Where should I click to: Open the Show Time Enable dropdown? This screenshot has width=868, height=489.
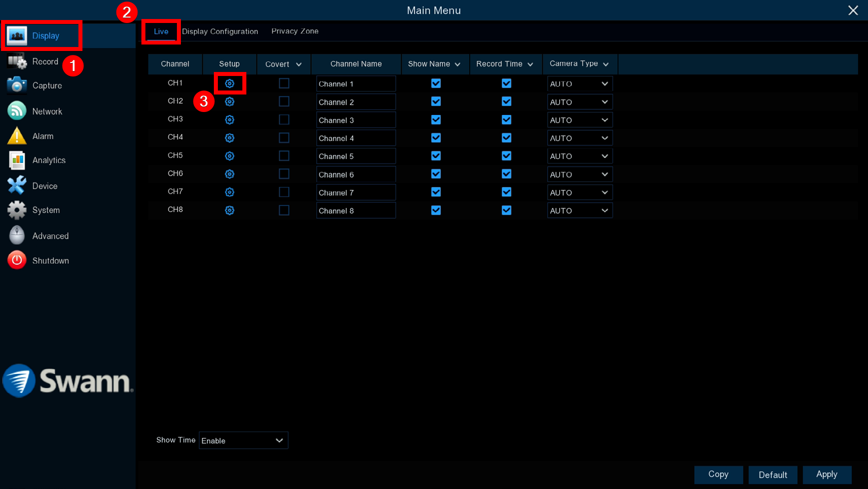243,440
